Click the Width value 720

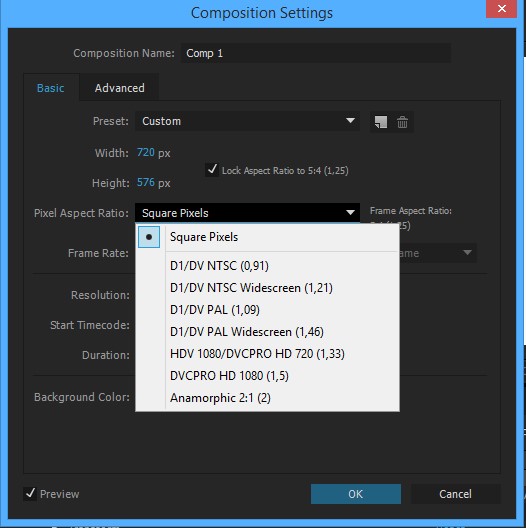point(145,153)
